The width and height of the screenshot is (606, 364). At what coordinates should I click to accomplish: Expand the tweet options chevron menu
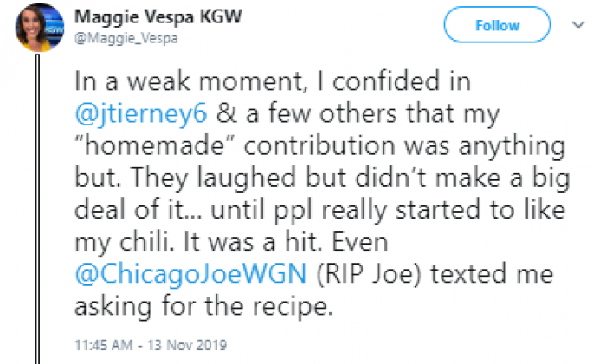point(580,25)
